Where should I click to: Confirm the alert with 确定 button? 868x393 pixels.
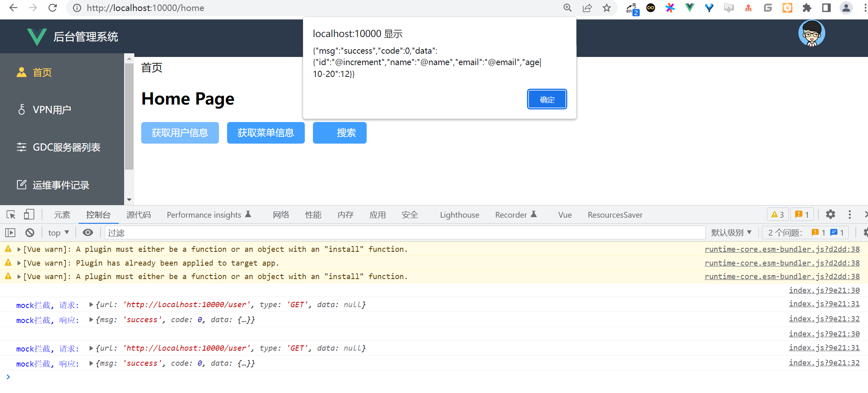coord(547,99)
